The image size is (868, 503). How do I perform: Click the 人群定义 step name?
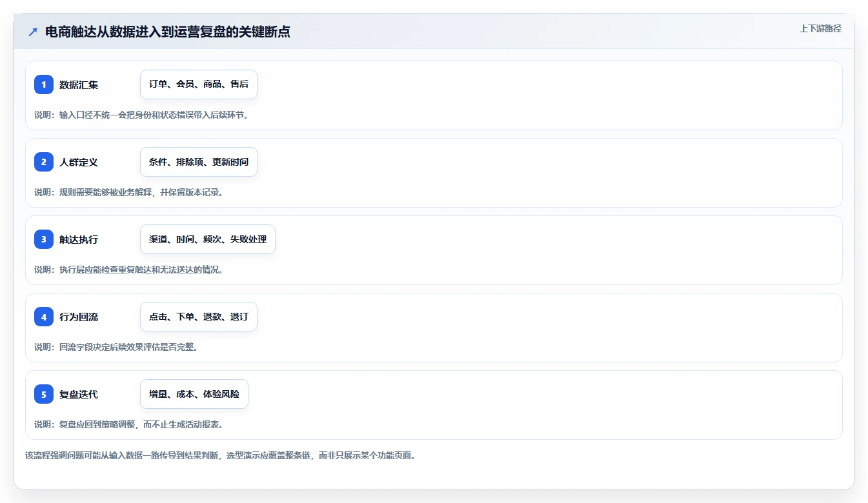79,162
